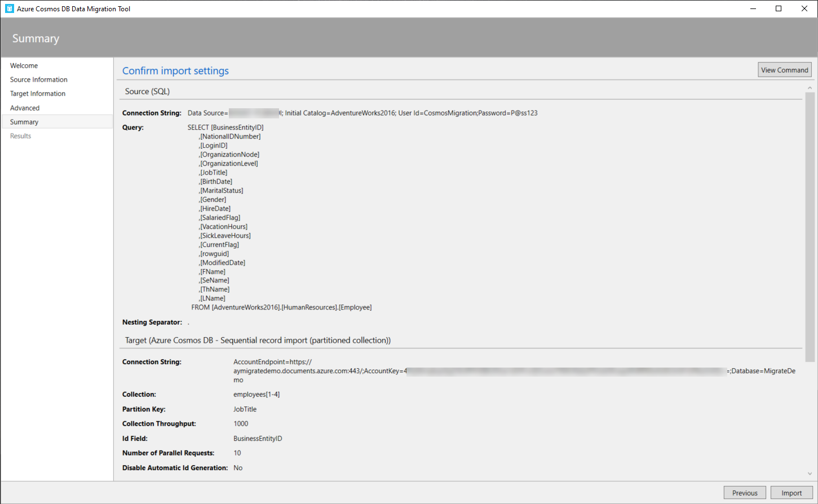Viewport: 818px width, 504px height.
Task: Minimize the Data Migration Tool window
Action: tap(753, 8)
